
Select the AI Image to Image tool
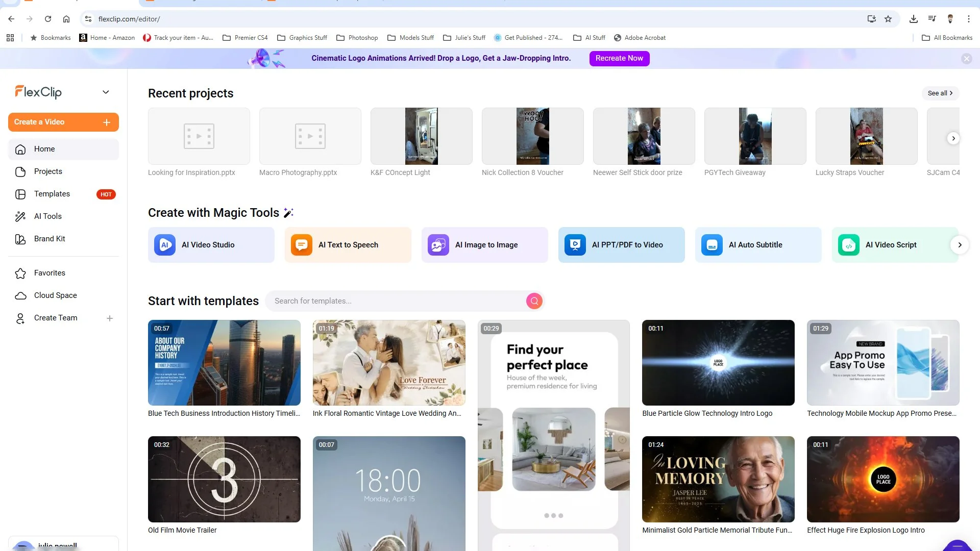tap(484, 244)
